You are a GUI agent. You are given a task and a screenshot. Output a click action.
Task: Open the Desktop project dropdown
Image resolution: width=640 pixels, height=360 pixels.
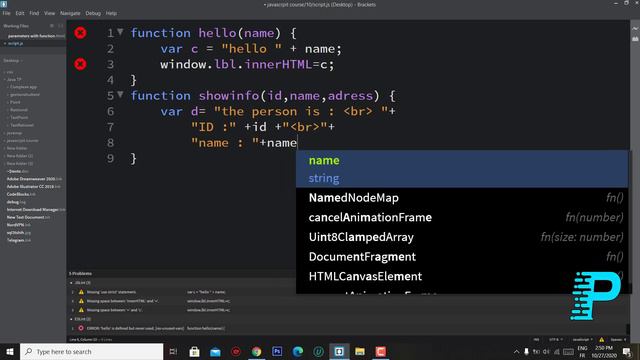13,60
